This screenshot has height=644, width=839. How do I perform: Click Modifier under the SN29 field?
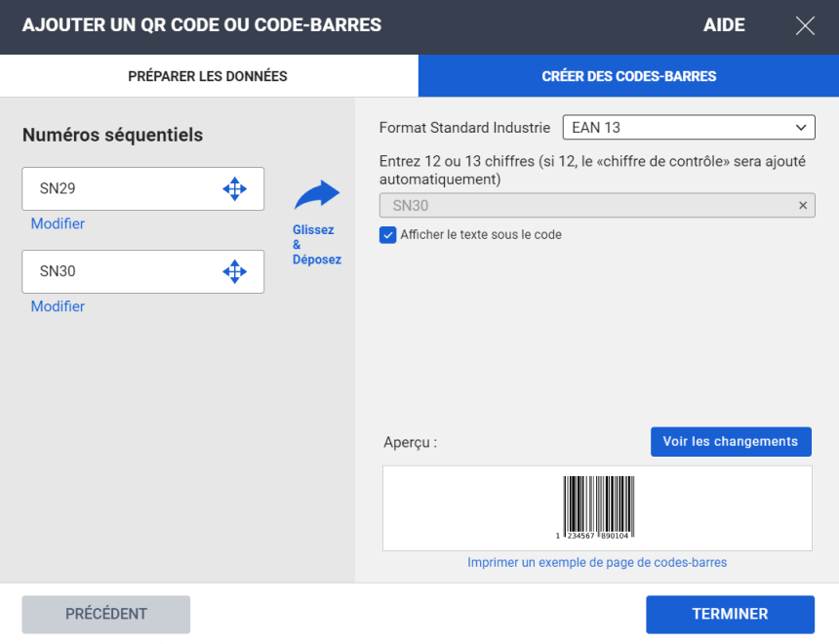(58, 223)
